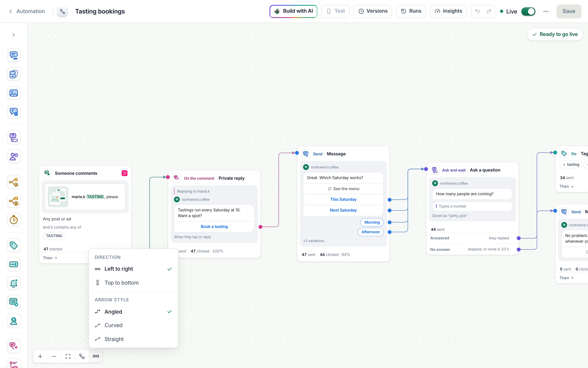
Task: Click the Types a number input
Action: pos(472,206)
